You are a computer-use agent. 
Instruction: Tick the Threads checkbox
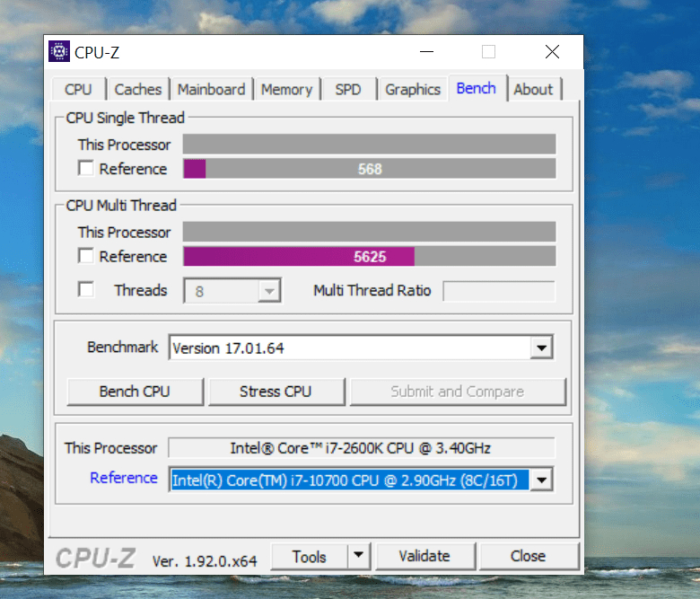(86, 289)
